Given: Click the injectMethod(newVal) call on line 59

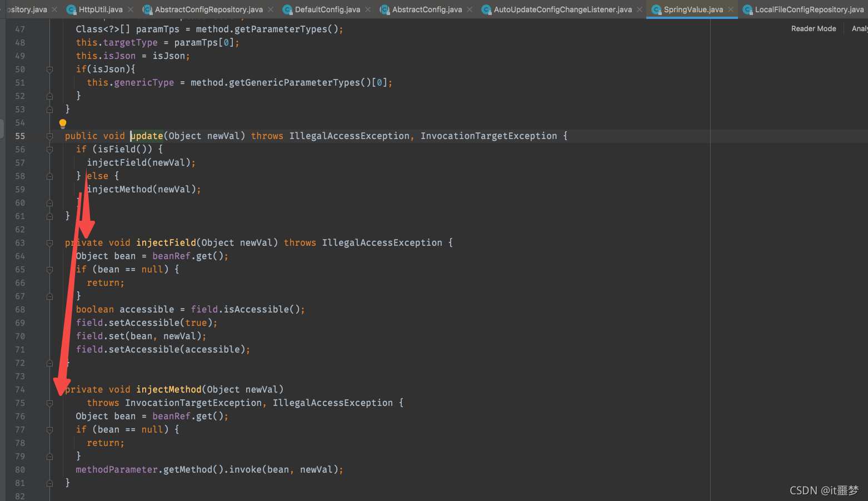Looking at the screenshot, I should coord(144,189).
